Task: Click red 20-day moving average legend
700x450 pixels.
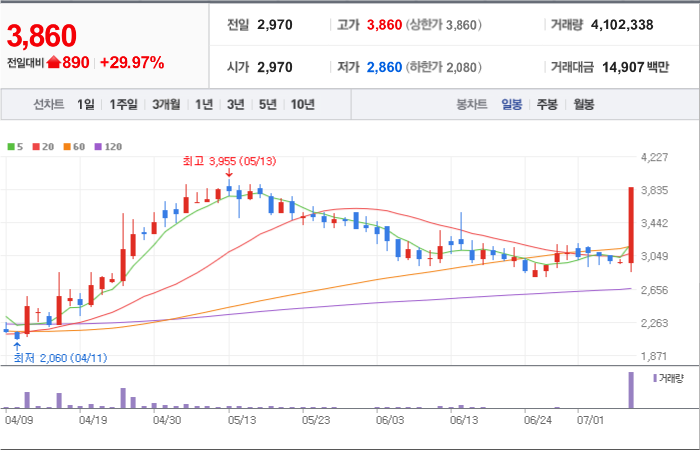Action: coord(43,147)
